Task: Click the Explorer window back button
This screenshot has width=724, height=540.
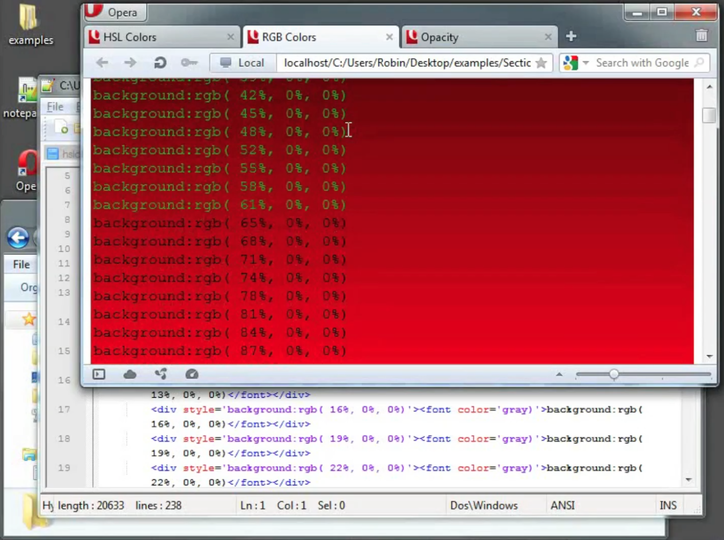Action: (18, 238)
